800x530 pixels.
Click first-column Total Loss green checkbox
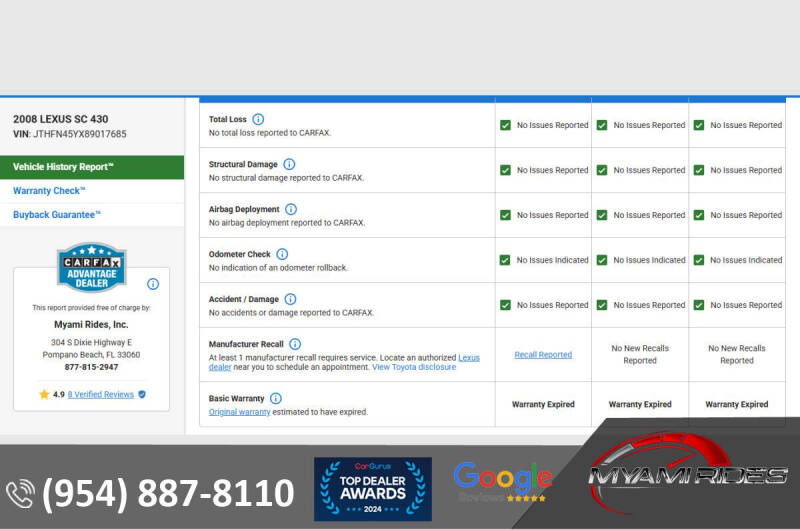(x=505, y=125)
